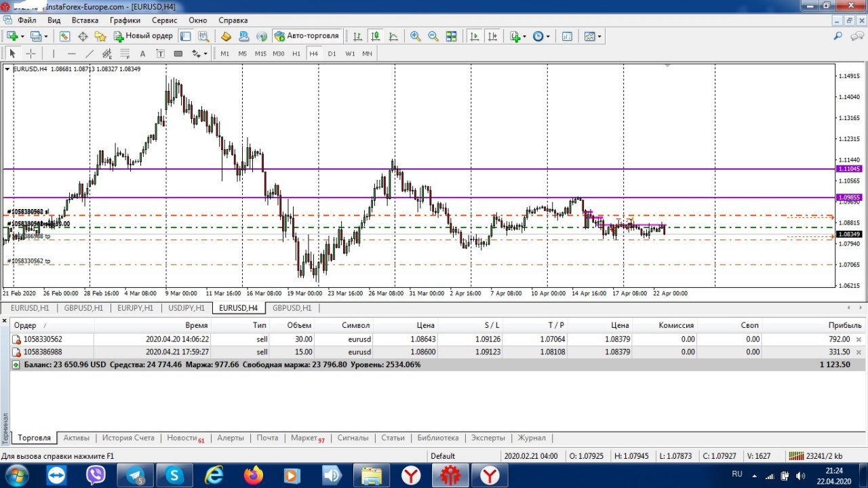The width and height of the screenshot is (868, 488).
Task: Select the Fibonacci retracement tool
Action: click(x=125, y=54)
